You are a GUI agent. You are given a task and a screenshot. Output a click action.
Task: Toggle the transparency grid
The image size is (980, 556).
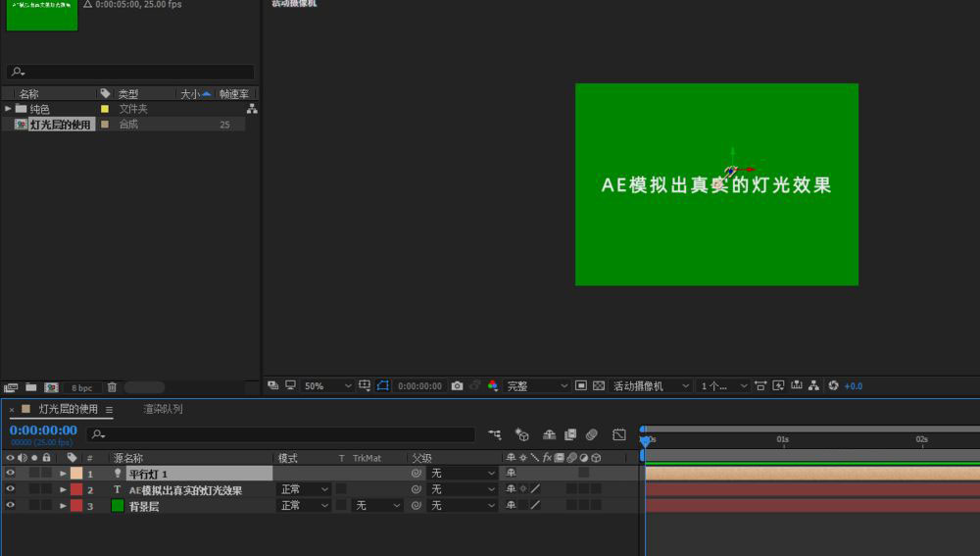tap(599, 386)
